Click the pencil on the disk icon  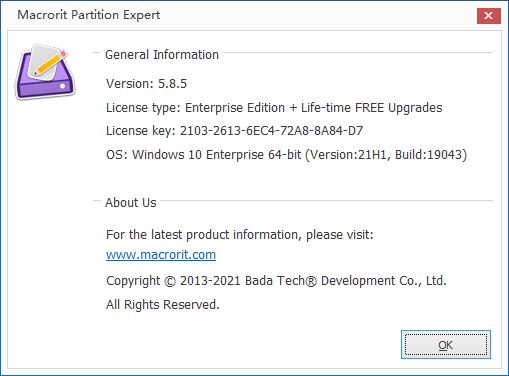(x=51, y=62)
